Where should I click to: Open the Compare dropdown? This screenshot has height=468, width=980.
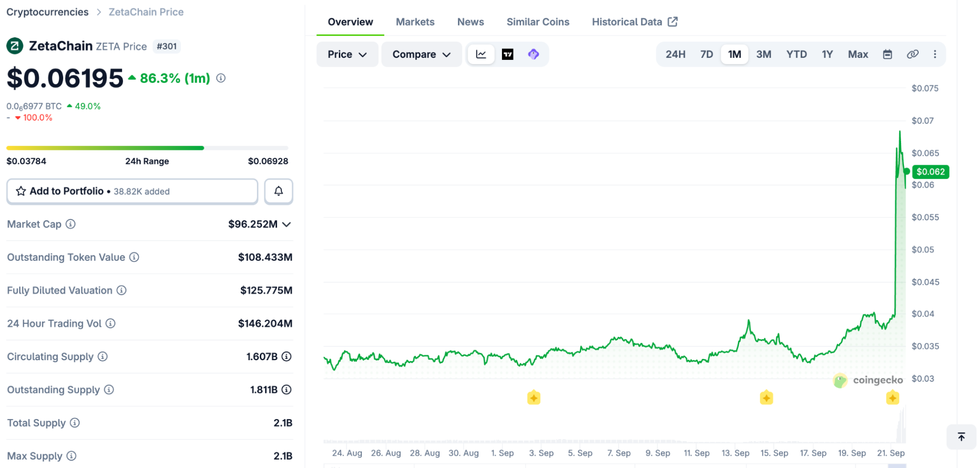pos(422,54)
